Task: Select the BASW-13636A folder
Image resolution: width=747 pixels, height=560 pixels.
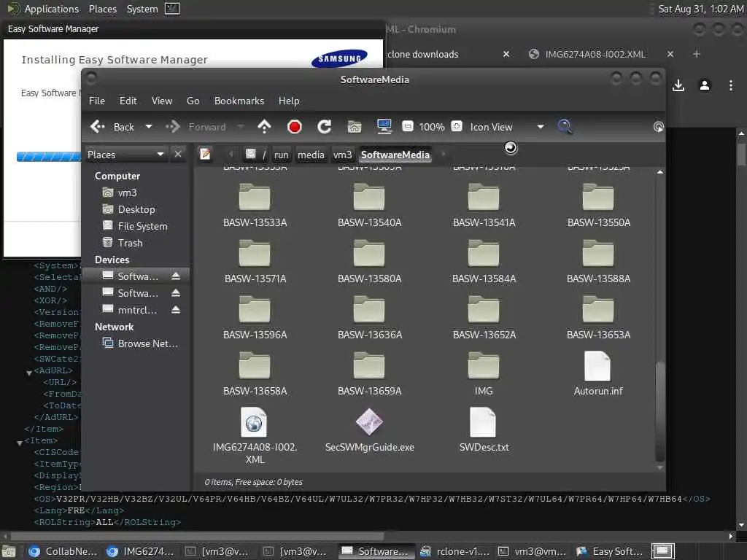Action: coord(369,318)
